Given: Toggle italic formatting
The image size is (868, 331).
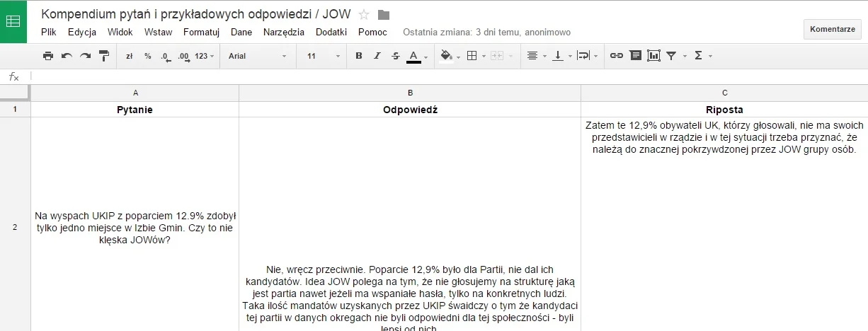Looking at the screenshot, I should pos(377,56).
